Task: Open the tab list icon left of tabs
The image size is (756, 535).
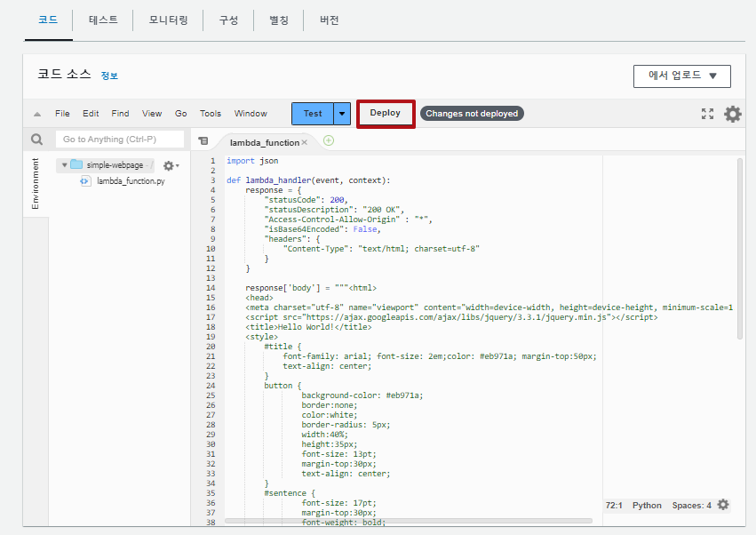Action: (203, 141)
